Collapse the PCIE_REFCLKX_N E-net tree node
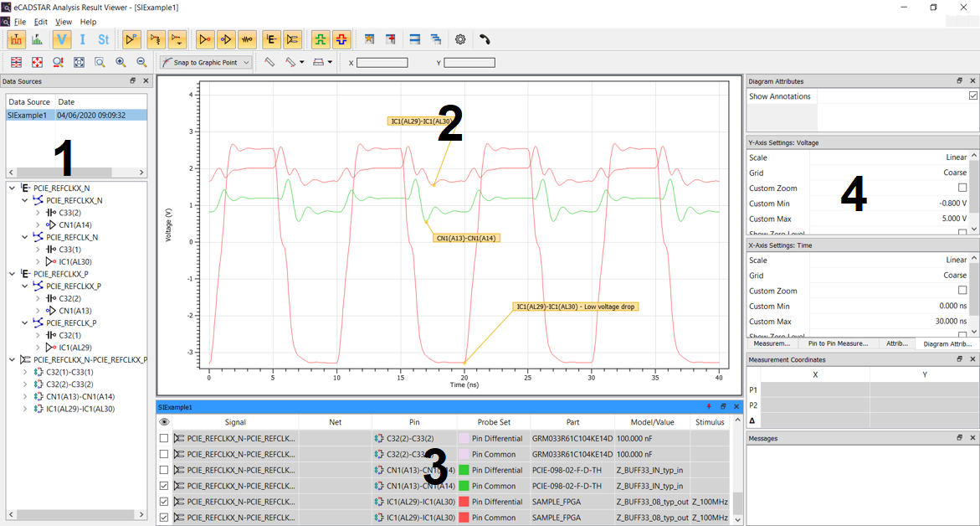This screenshot has width=980, height=526. [12, 188]
